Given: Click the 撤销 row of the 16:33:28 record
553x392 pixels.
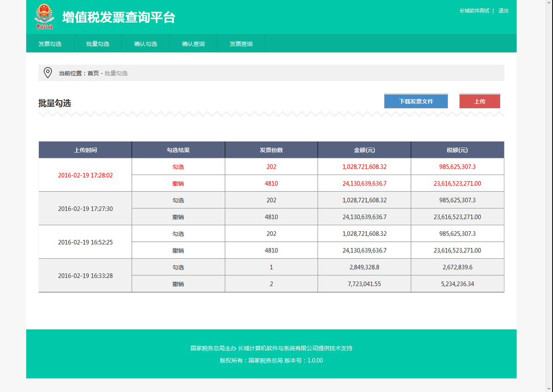Looking at the screenshot, I should tap(179, 283).
